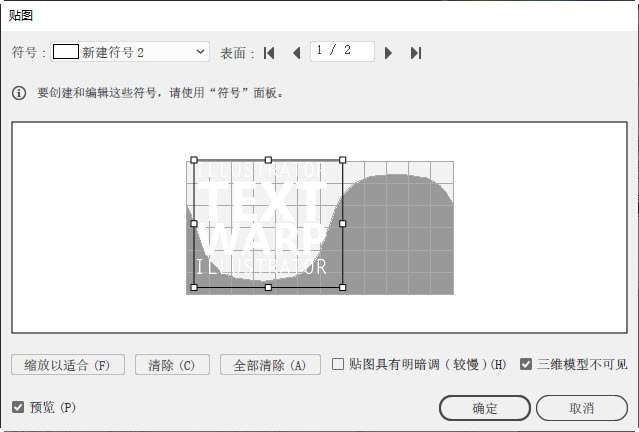Screen dimensions: 639x432
Task: Click the top-right bounding box handle
Action: (342, 160)
